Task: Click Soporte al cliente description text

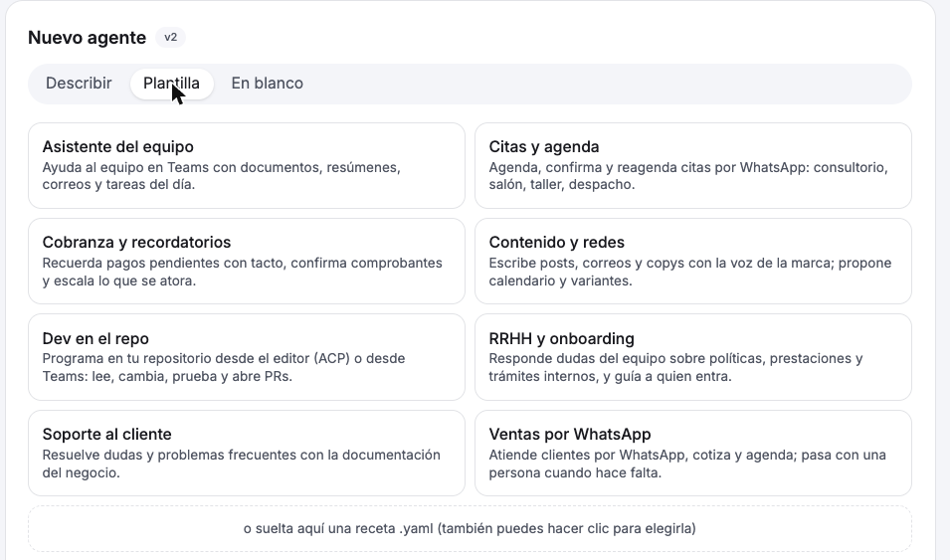Action: click(x=241, y=464)
